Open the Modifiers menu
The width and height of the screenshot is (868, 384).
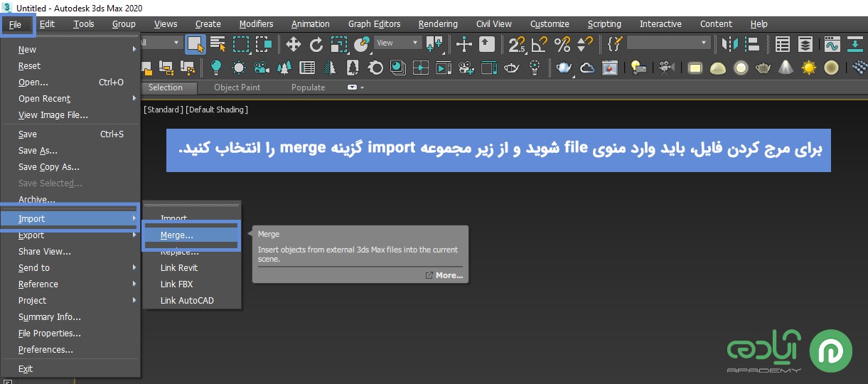point(256,23)
